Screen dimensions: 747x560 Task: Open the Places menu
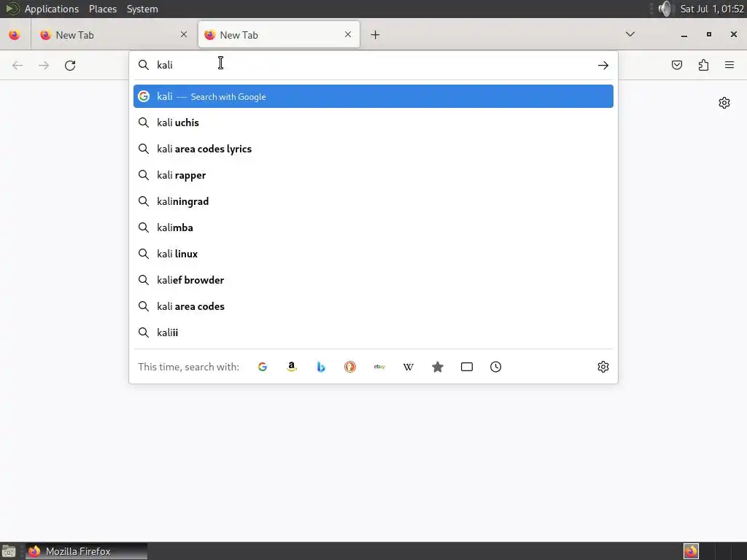coord(103,9)
